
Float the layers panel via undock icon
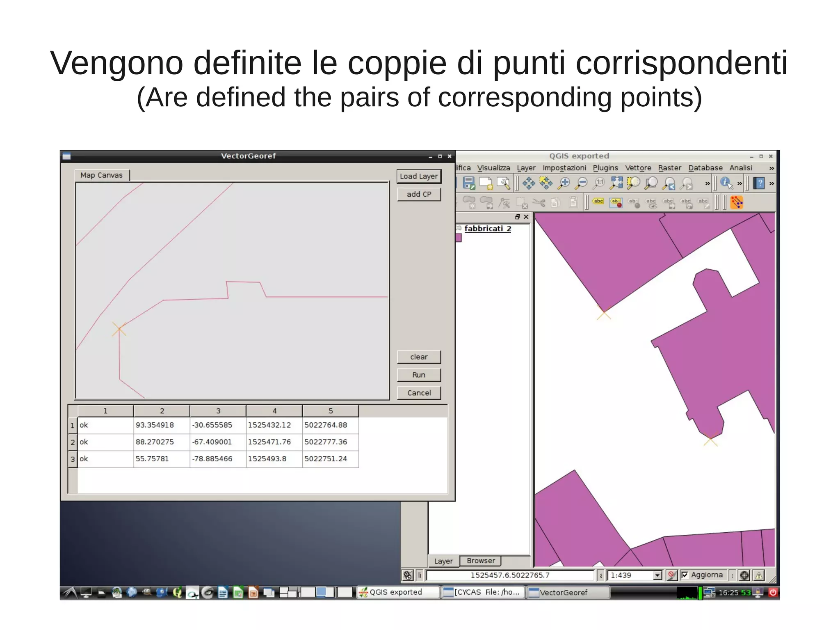point(518,217)
